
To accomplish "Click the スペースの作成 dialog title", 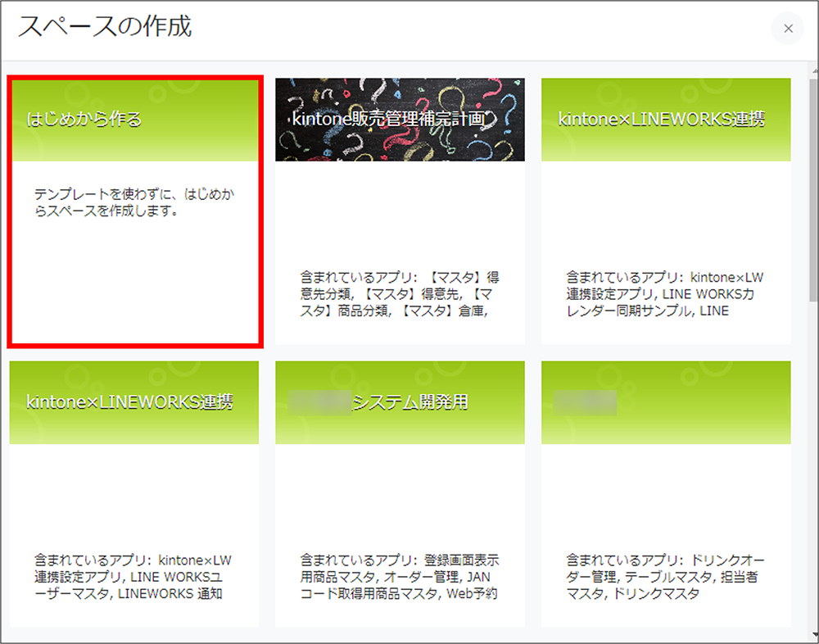I will (x=105, y=27).
